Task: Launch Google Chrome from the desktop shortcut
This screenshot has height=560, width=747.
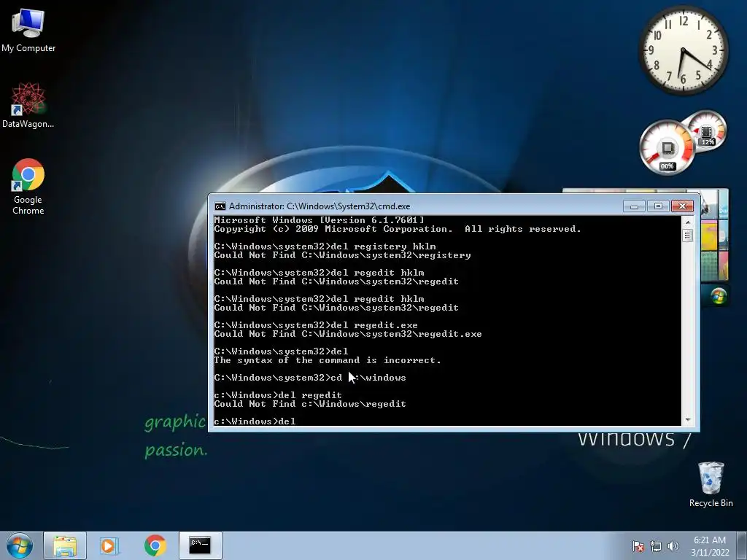Action: (28, 186)
